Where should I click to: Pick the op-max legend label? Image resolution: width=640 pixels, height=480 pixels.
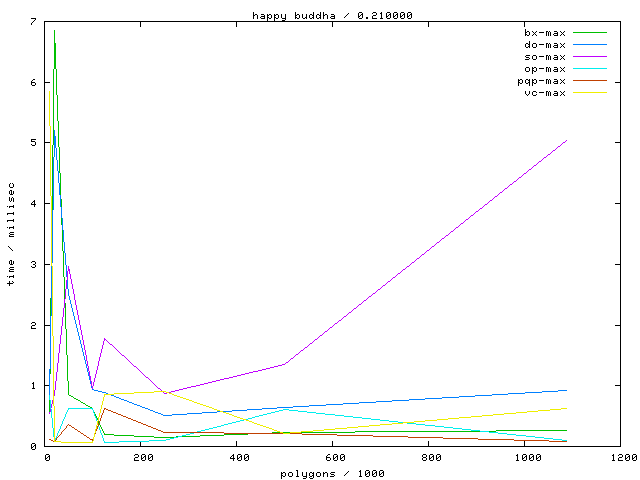[x=545, y=69]
